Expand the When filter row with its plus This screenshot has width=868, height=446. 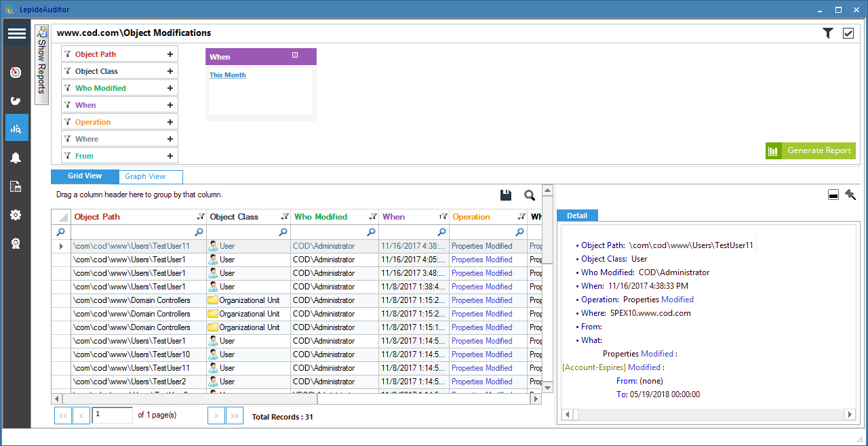click(170, 105)
